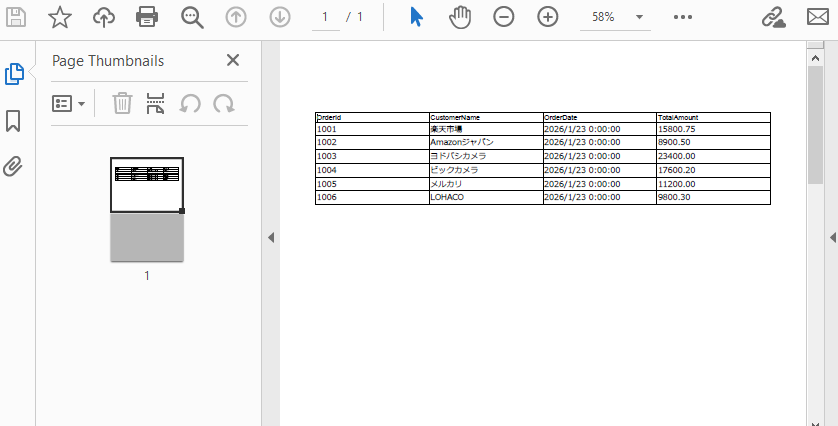Click the vertical scrollbar up arrow
Viewport: 838px width, 426px height.
click(815, 58)
